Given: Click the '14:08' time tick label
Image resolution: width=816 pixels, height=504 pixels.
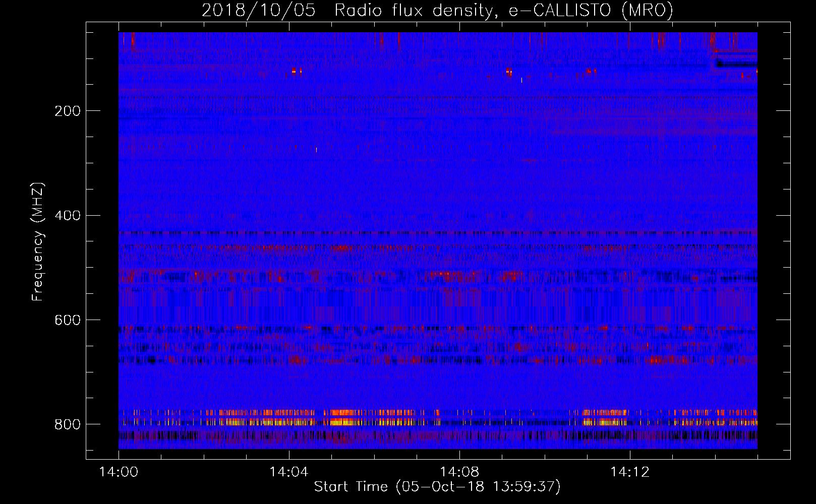Looking at the screenshot, I should [459, 472].
